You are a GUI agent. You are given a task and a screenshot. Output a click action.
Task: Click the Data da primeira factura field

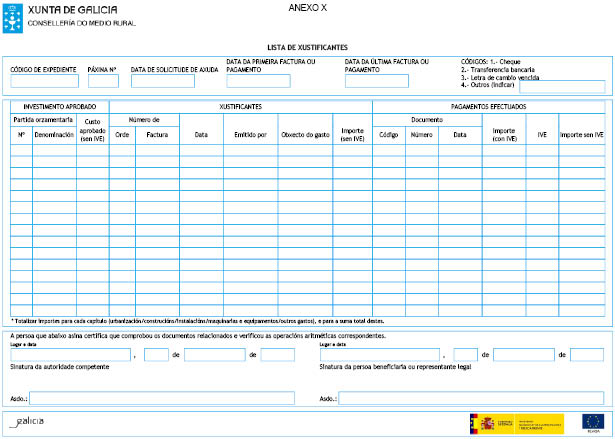point(258,81)
